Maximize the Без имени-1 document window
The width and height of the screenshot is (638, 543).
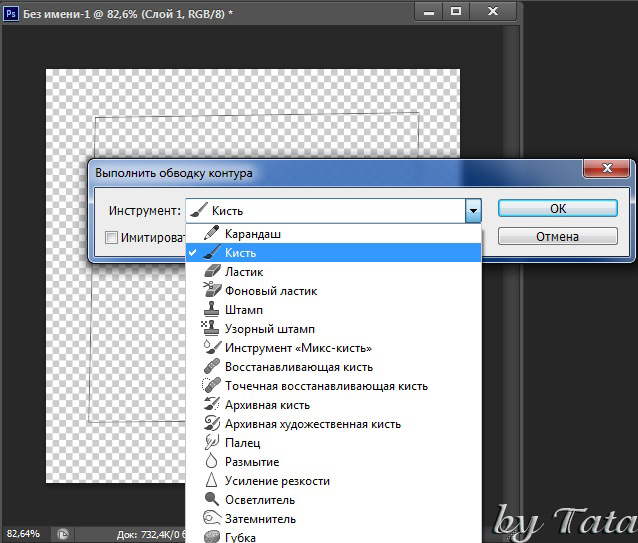[x=456, y=11]
